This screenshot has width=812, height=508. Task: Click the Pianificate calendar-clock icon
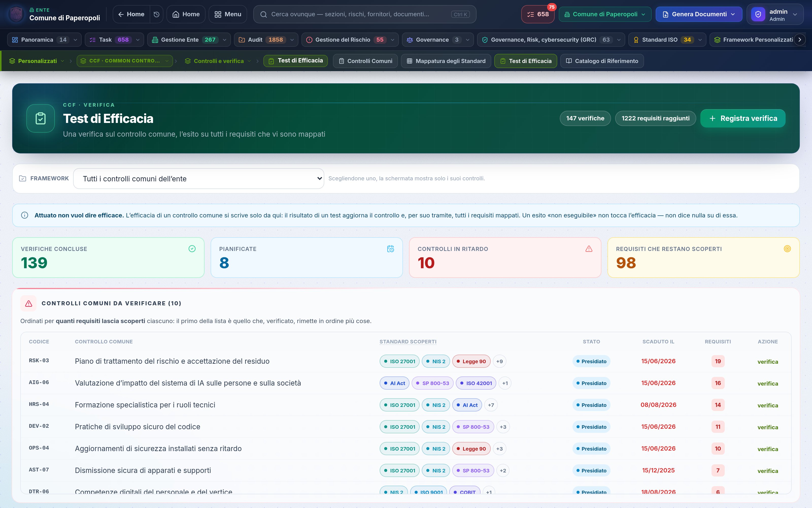[x=391, y=249]
